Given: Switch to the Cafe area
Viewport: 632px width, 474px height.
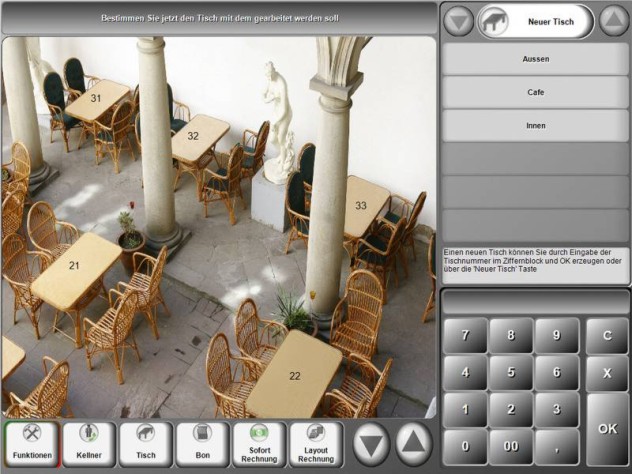Looking at the screenshot, I should point(536,92).
